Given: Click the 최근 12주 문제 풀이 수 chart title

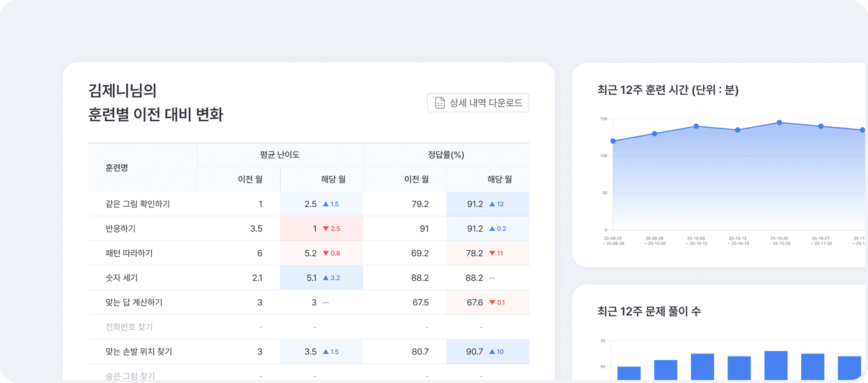Looking at the screenshot, I should 649,311.
